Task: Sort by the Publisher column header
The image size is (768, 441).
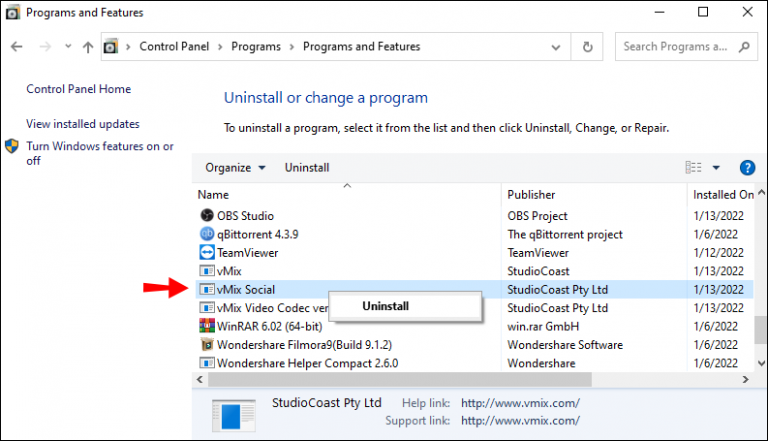Action: click(531, 195)
